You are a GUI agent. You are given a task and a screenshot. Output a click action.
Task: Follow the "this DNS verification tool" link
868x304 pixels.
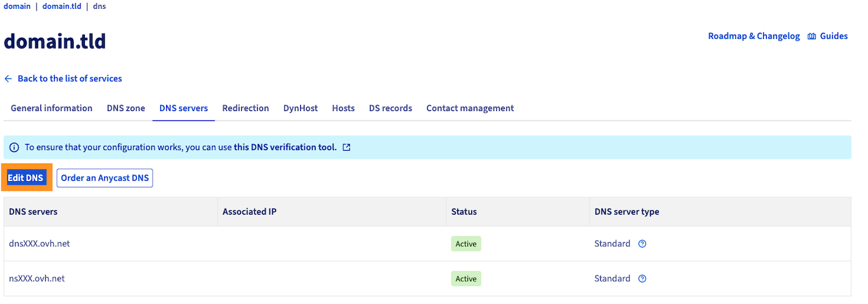coord(285,148)
